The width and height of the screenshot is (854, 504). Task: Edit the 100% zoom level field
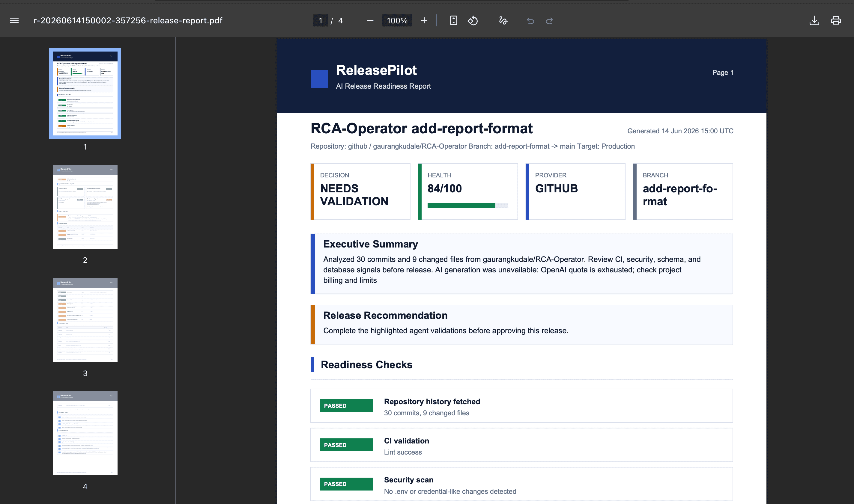pyautogui.click(x=397, y=21)
